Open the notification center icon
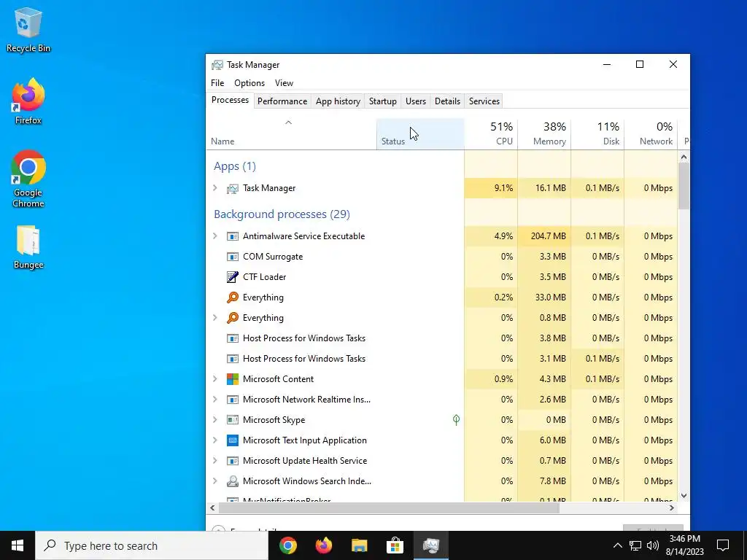The image size is (747, 560). [723, 545]
